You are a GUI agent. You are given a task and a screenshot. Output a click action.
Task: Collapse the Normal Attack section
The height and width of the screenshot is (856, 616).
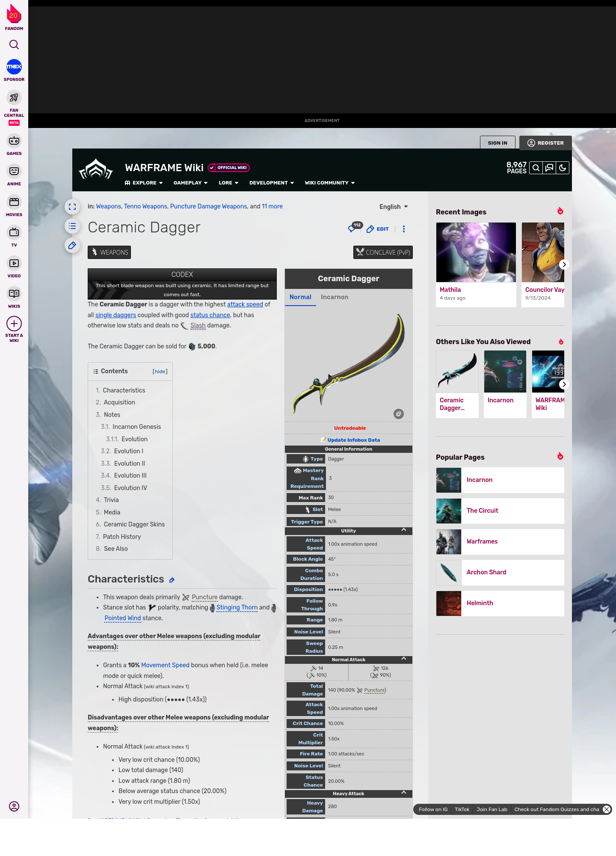404,659
